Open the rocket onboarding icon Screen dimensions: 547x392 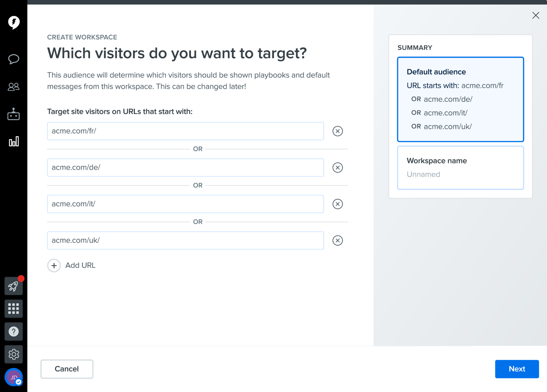(14, 286)
